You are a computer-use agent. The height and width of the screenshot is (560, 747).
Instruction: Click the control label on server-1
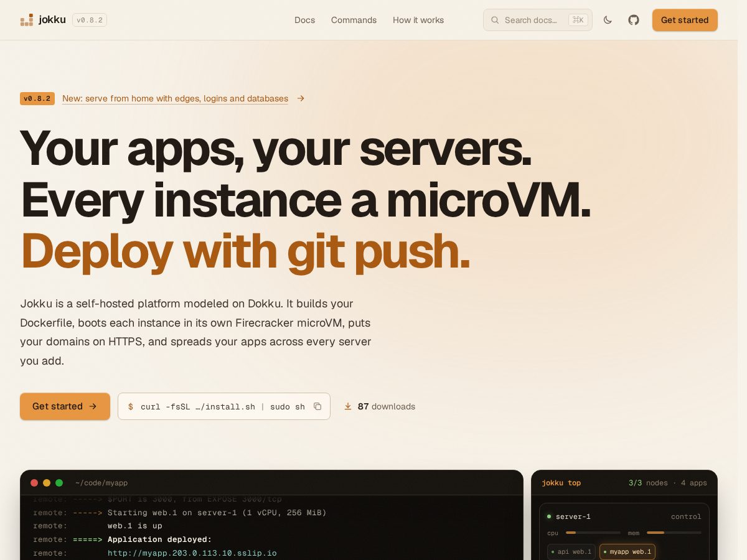point(686,516)
